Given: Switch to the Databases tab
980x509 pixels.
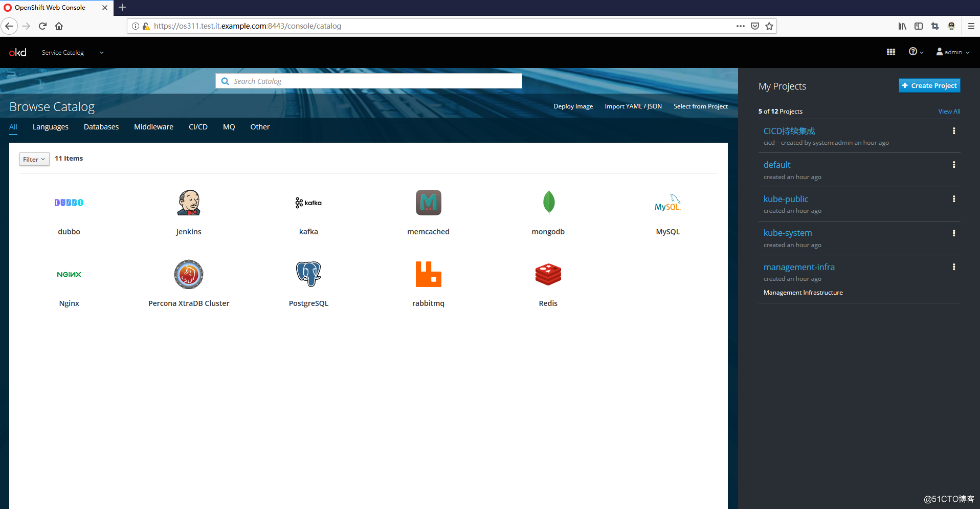Looking at the screenshot, I should (x=101, y=127).
